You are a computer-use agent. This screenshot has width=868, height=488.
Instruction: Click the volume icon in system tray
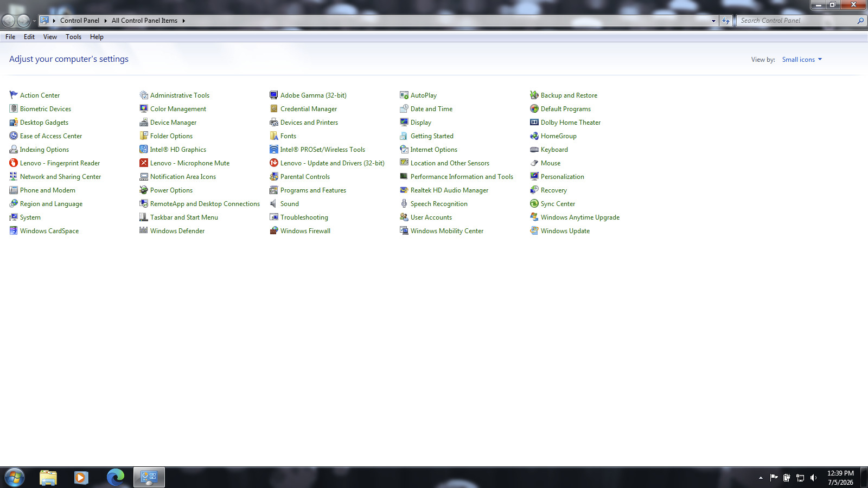[x=813, y=478]
